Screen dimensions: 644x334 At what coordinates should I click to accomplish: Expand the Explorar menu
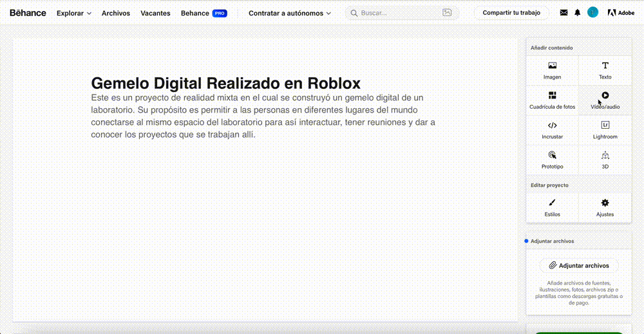pos(74,13)
